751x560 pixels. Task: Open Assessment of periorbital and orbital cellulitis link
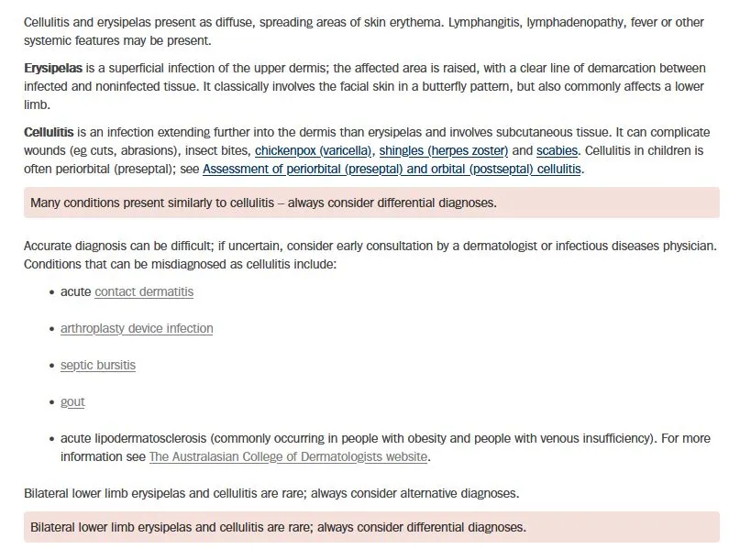click(x=392, y=169)
